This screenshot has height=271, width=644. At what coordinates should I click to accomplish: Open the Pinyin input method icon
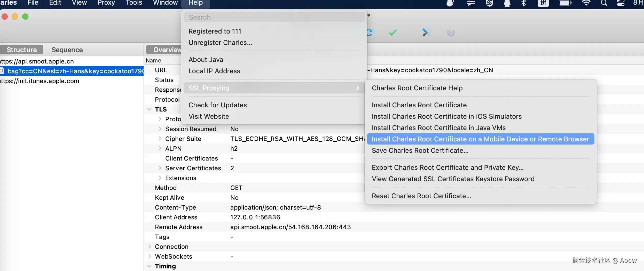[543, 3]
